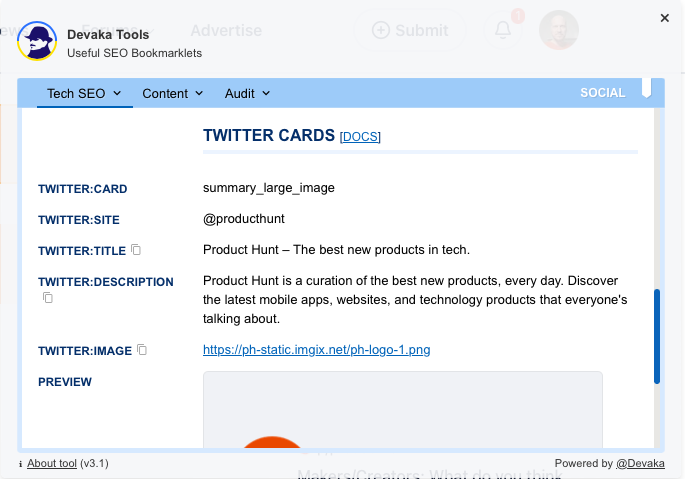Click the TWITTER:CARD label

click(x=83, y=189)
